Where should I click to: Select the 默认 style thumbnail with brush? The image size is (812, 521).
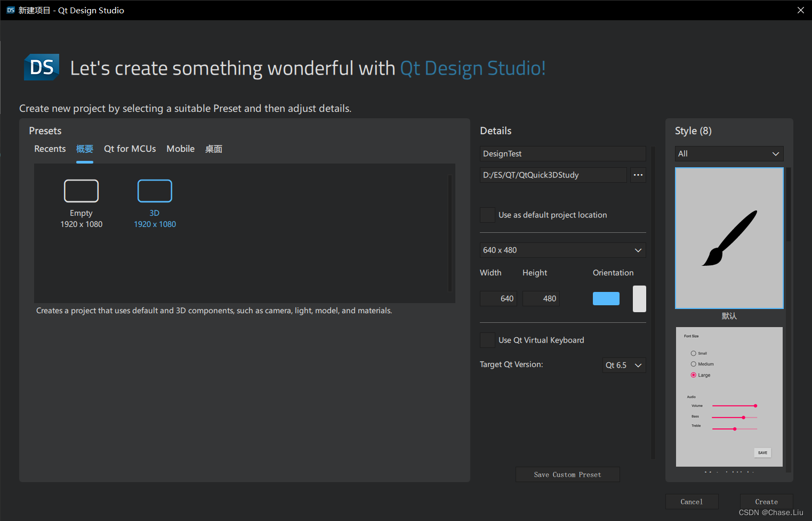pos(729,238)
